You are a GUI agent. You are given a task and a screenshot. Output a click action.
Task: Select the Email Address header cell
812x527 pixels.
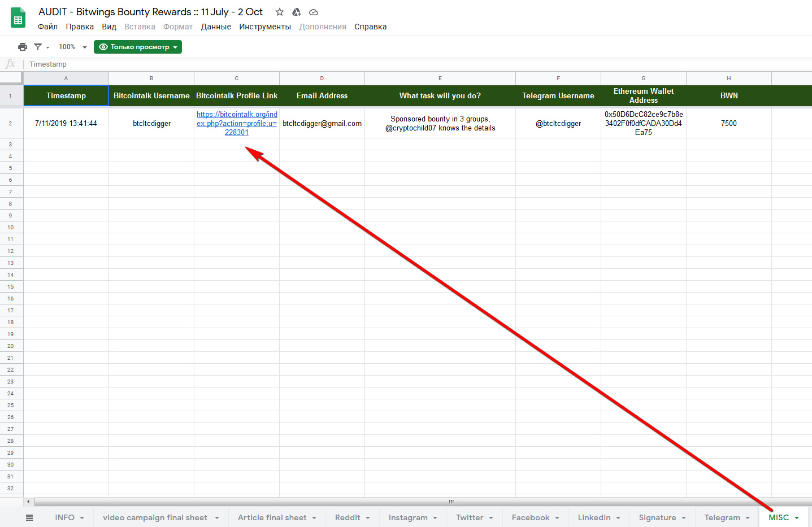tap(322, 95)
